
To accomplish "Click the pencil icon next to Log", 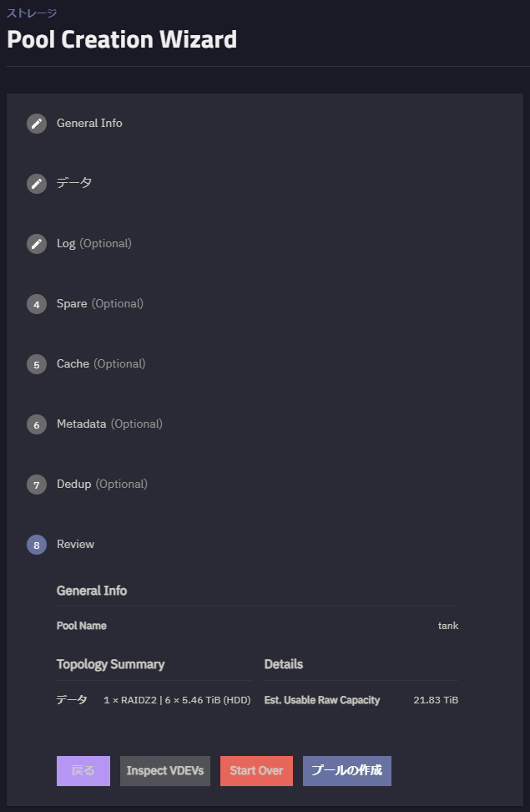I will 37,244.
